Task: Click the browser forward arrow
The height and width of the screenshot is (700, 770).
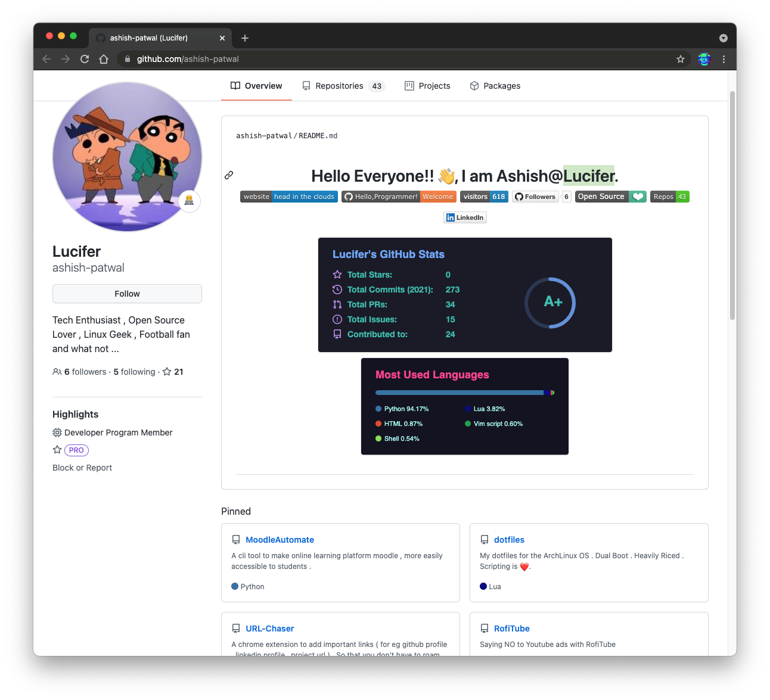Action: coord(66,59)
